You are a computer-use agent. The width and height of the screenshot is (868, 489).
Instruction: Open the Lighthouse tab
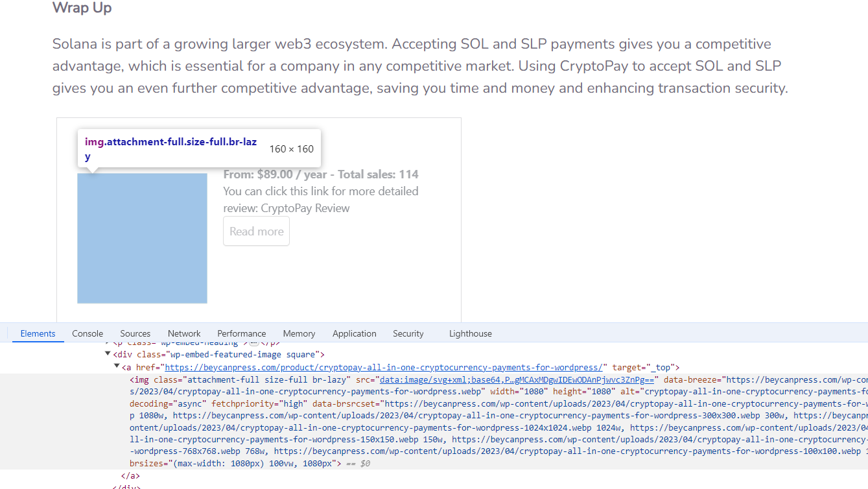tap(471, 333)
